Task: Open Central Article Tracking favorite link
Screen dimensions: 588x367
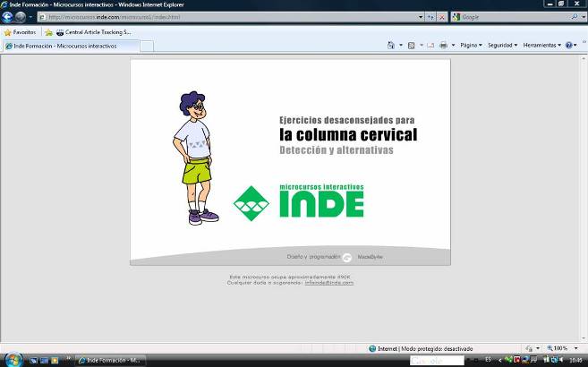Action: pos(94,32)
